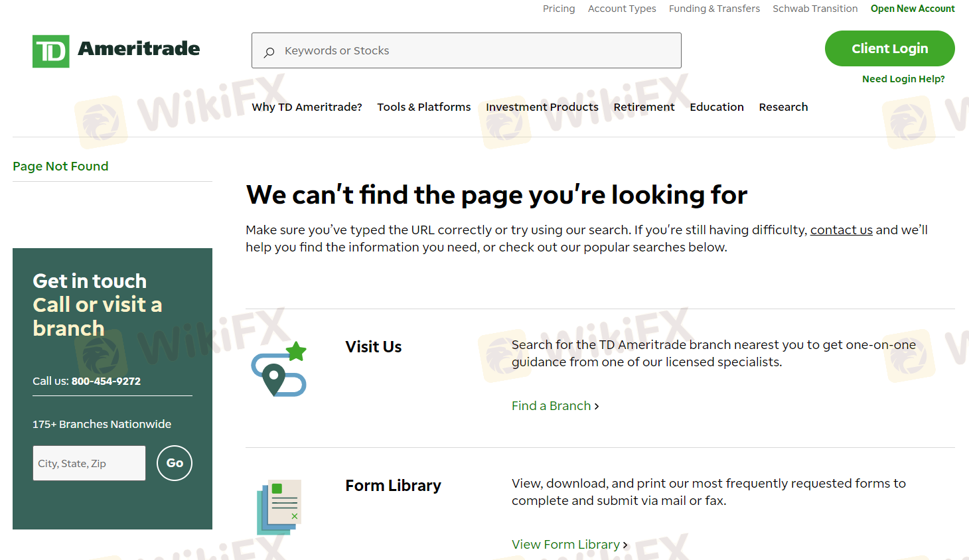Open the Pricing link in top bar

[x=558, y=9]
